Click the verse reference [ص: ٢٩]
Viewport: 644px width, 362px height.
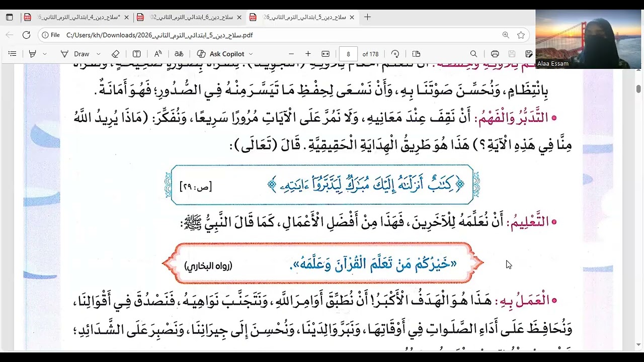[195, 187]
